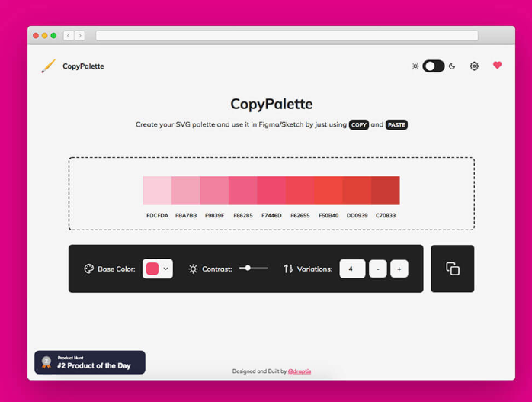
Task: Select the F9839F color swatch
Action: tap(214, 191)
